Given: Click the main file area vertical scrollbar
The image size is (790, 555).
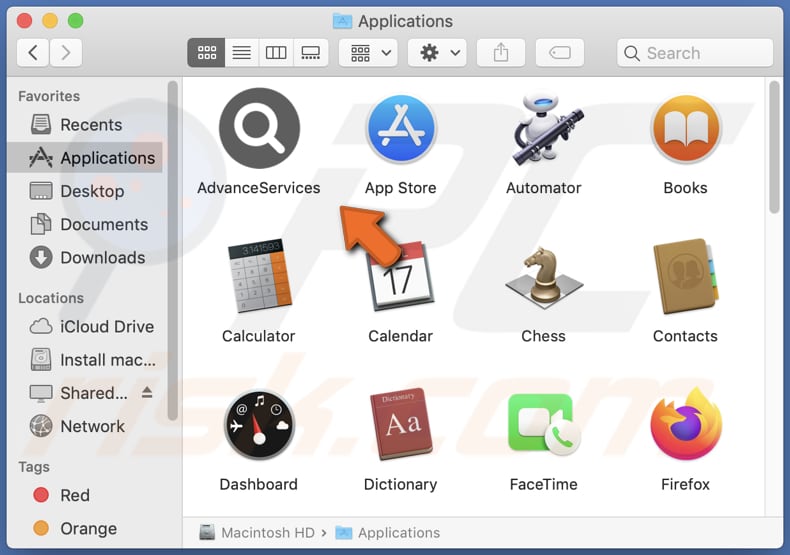Looking at the screenshot, I should 774,147.
